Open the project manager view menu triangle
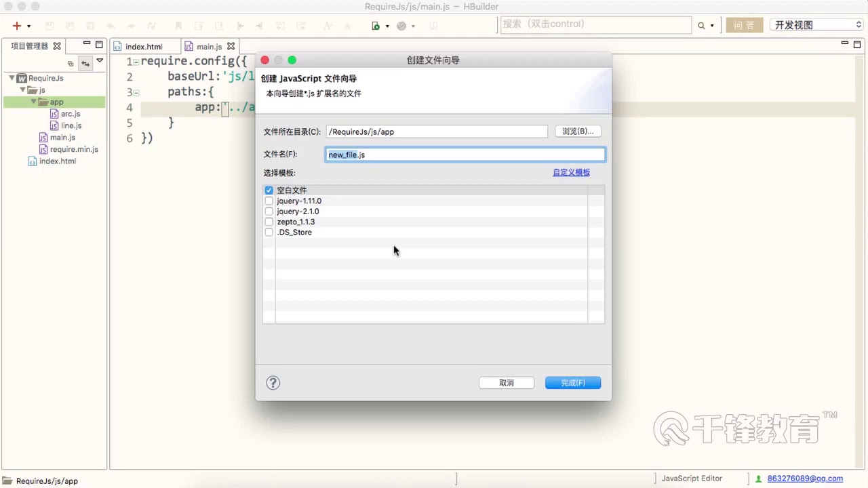 100,61
